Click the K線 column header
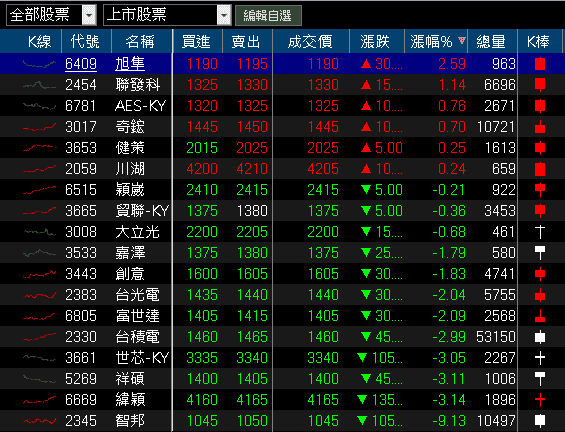The width and height of the screenshot is (565, 432). (40, 41)
